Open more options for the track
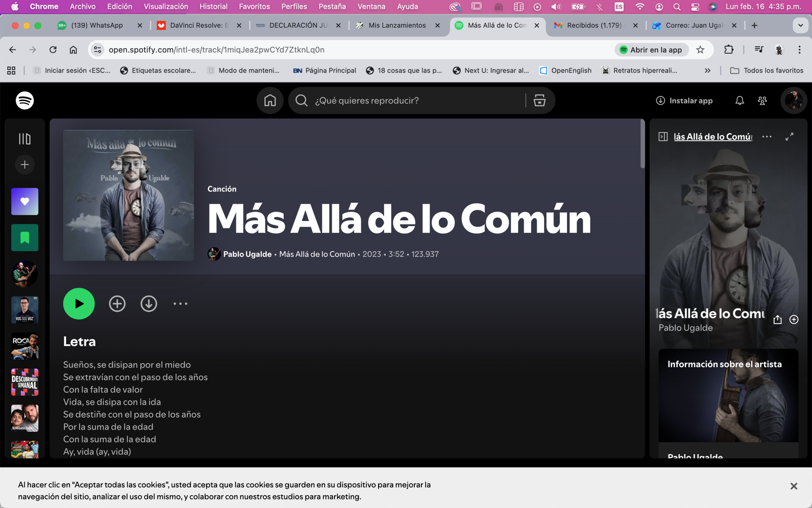 point(180,304)
